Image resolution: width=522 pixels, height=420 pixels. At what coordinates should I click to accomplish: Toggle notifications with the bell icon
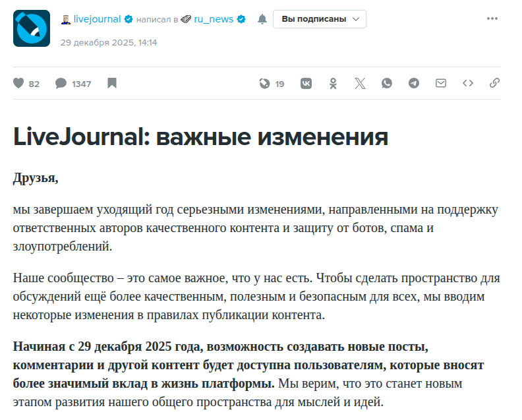[x=262, y=19]
